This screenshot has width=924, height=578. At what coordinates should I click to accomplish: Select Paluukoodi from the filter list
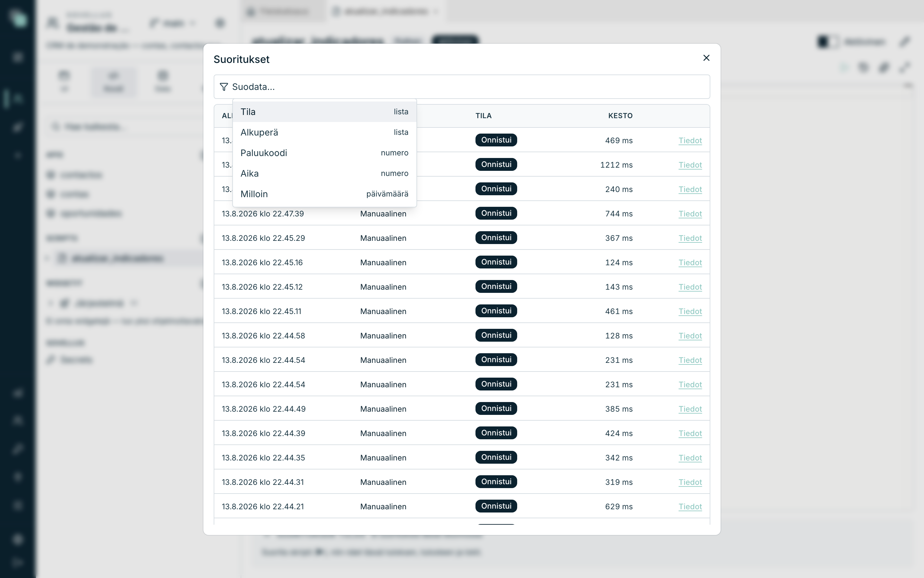[324, 153]
